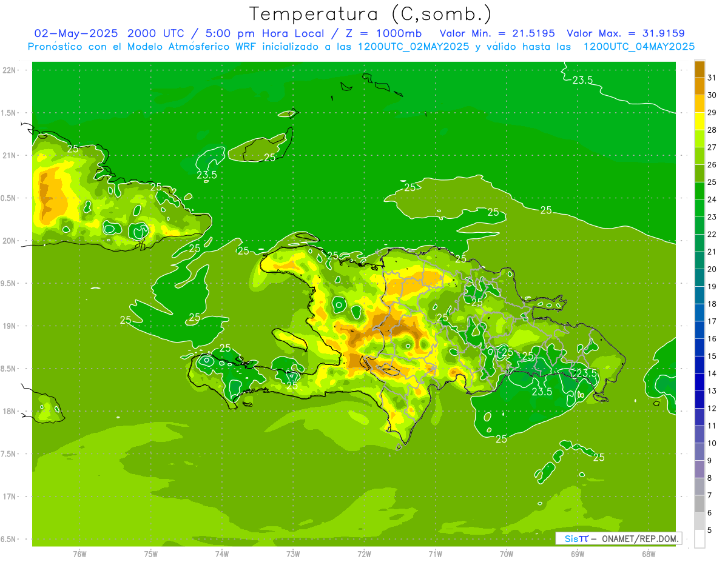Click the color bar label "28"
Image resolution: width=728 pixels, height=562 pixels.
point(712,130)
